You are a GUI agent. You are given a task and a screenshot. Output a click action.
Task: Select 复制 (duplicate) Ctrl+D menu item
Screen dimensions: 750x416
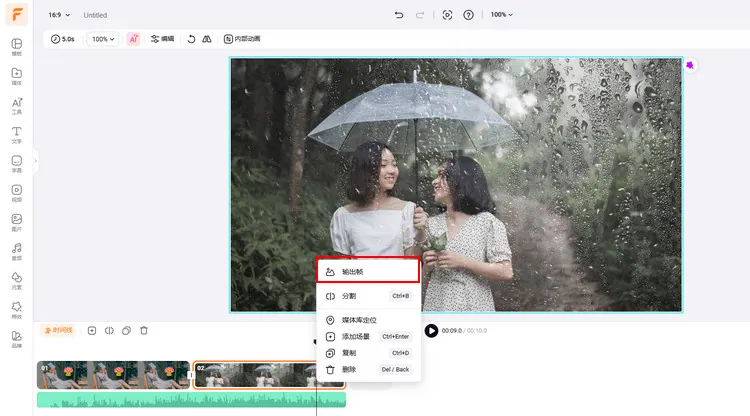368,353
